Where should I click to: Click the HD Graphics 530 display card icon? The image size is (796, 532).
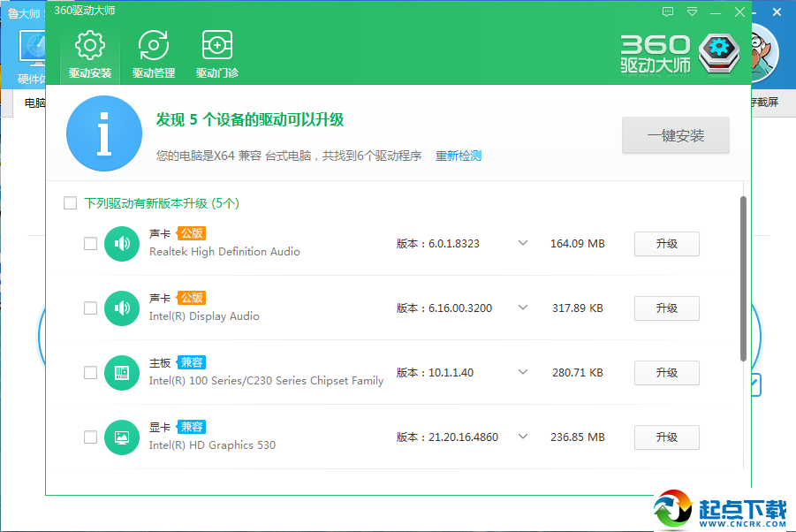pyautogui.click(x=122, y=437)
